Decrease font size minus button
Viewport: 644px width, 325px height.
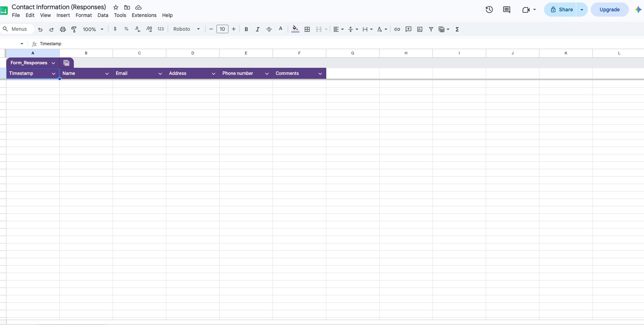[211, 29]
